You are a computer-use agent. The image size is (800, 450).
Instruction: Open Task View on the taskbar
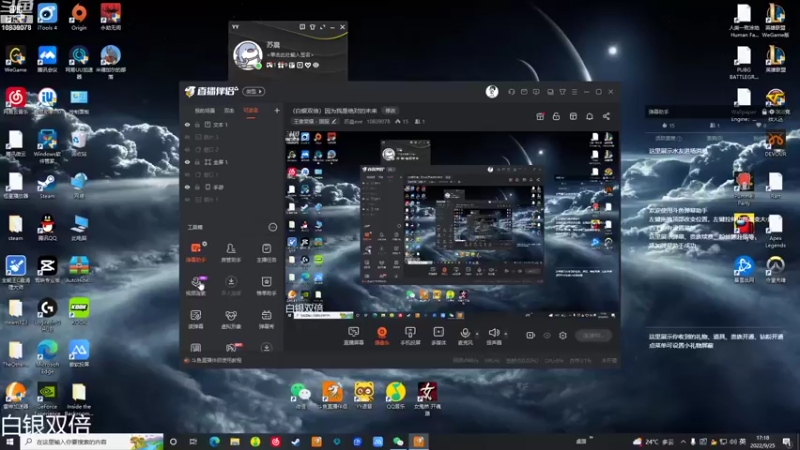coord(193,441)
